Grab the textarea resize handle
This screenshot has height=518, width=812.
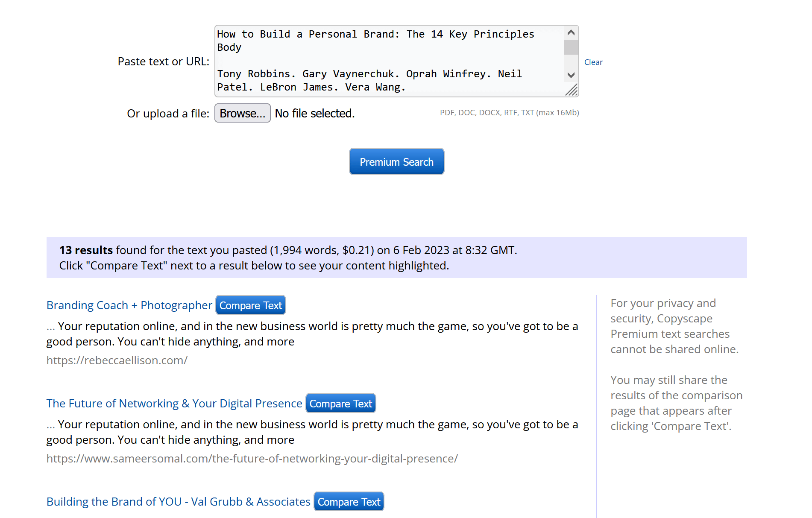coord(572,90)
